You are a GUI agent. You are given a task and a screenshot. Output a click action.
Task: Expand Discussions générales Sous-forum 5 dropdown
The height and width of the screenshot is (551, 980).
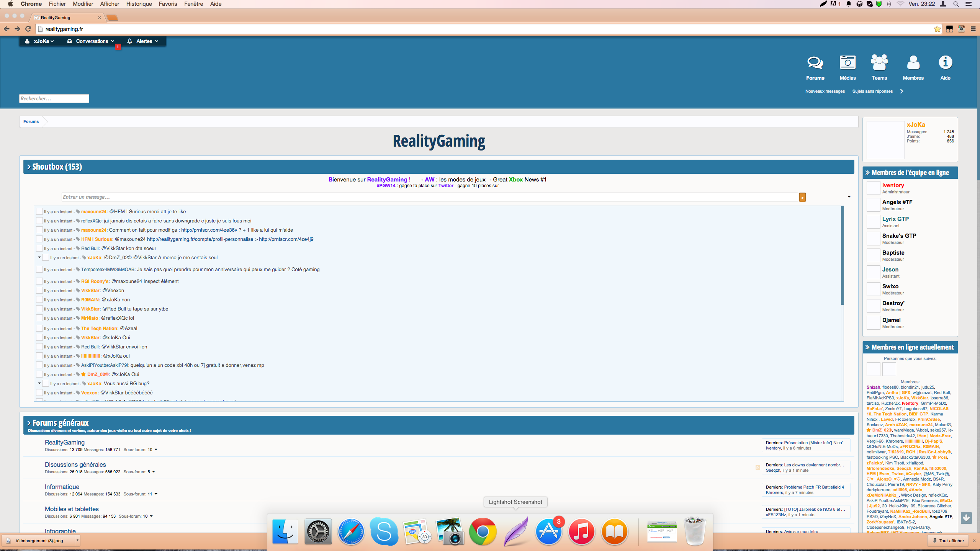[154, 472]
